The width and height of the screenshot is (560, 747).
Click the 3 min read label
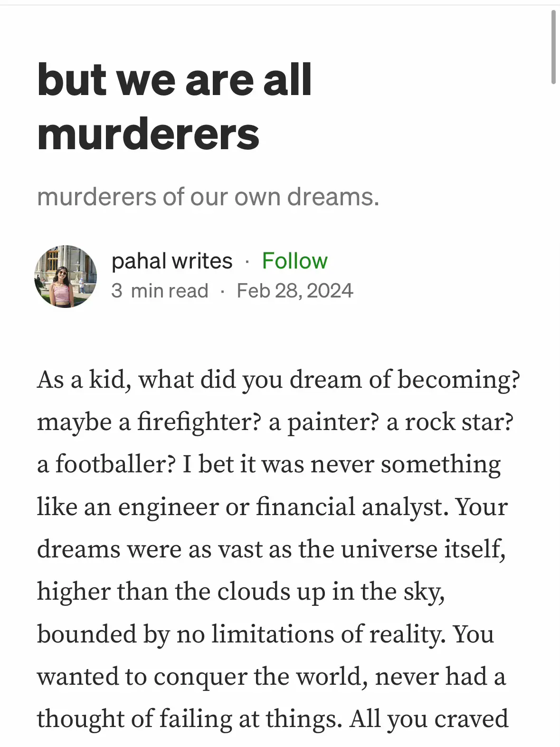[160, 291]
